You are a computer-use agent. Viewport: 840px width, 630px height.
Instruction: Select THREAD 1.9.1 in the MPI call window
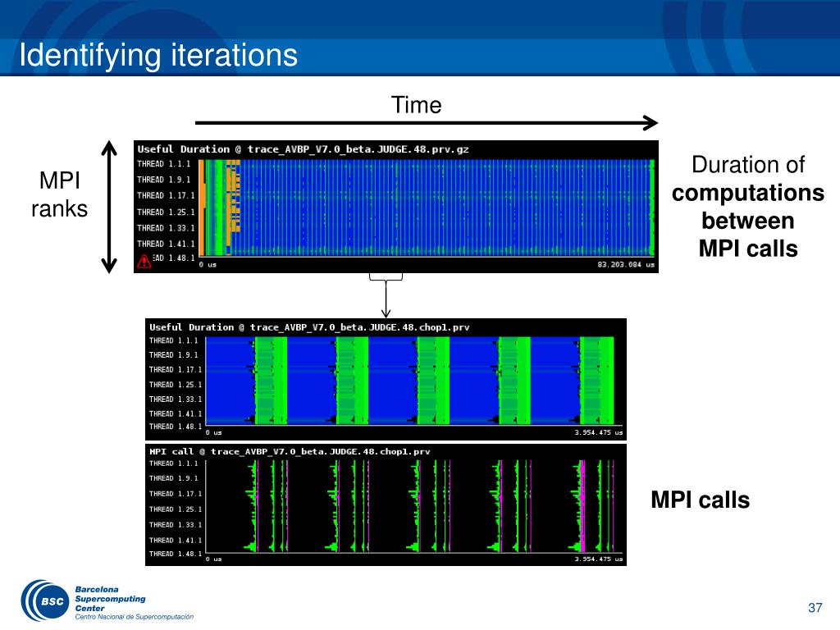tap(174, 478)
